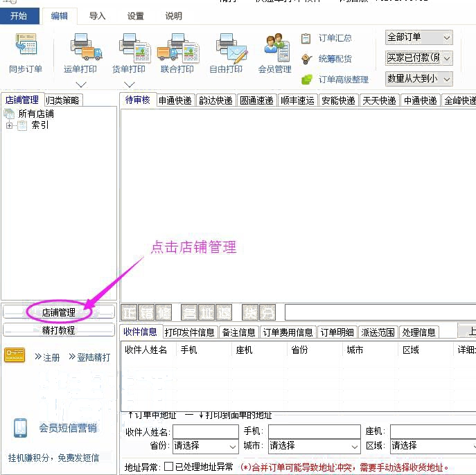476x475 pixels.
Task: Select the 订单费用信息 tab
Action: coord(288,332)
